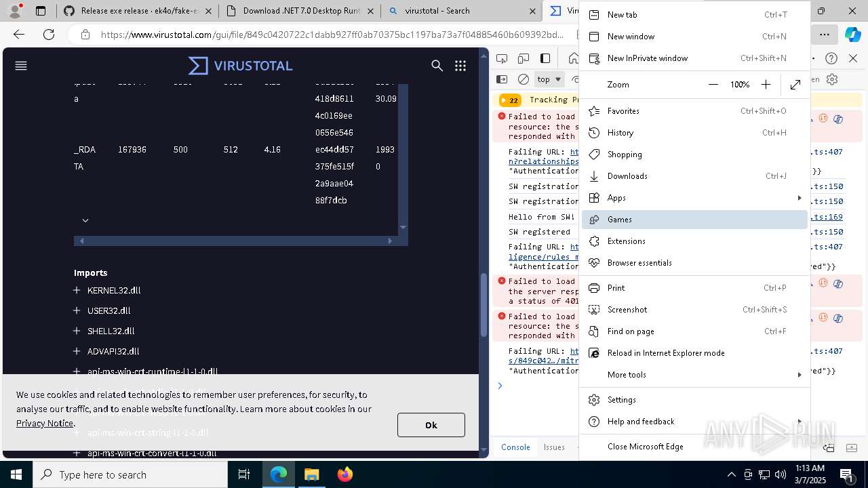This screenshot has height=488, width=868.
Task: Open the Privacy Notice link
Action: click(x=45, y=424)
